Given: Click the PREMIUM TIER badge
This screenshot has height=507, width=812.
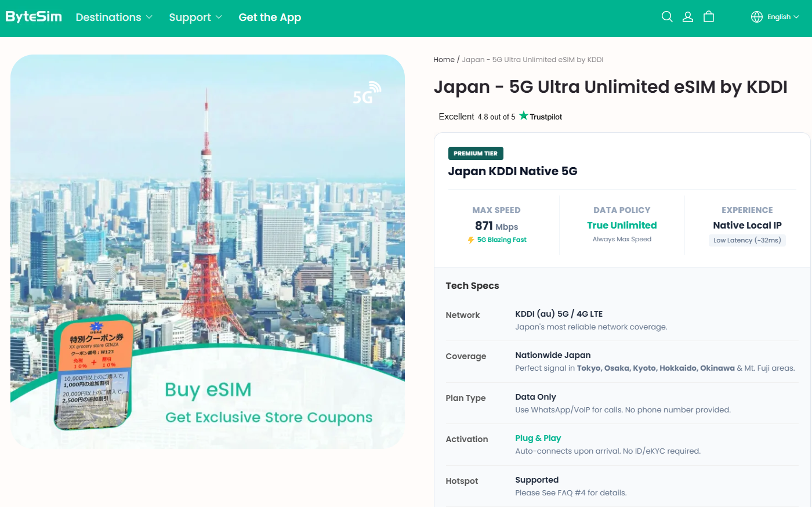Looking at the screenshot, I should pos(476,153).
